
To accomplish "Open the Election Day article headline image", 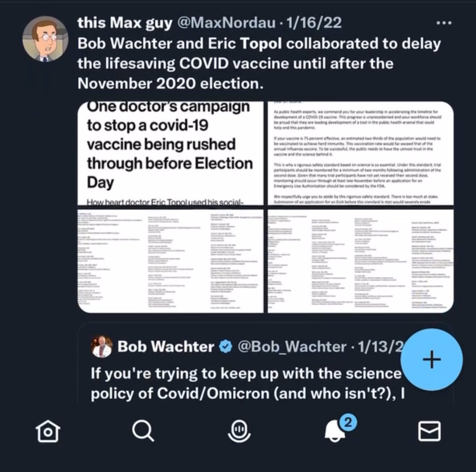I will pyautogui.click(x=171, y=154).
